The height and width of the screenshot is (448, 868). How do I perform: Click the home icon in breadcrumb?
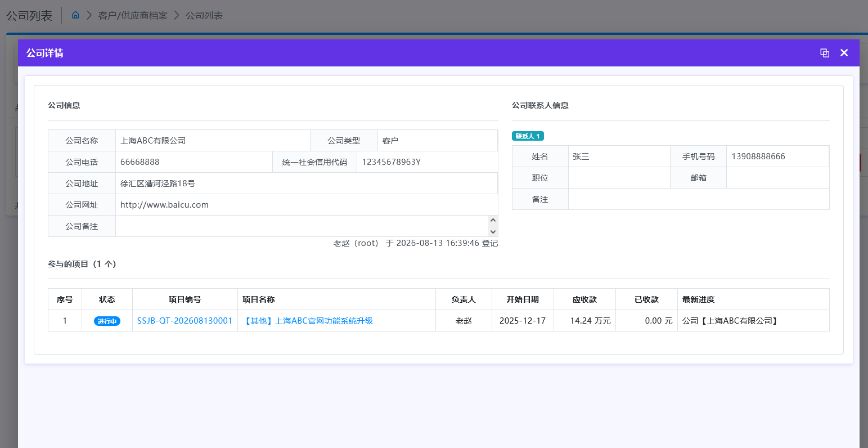75,15
